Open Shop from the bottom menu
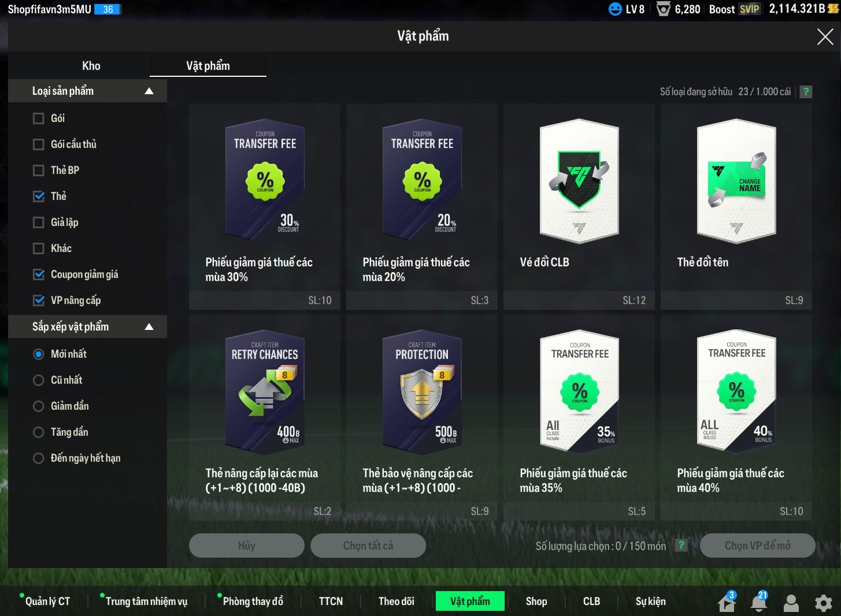This screenshot has height=616, width=841. (x=536, y=601)
